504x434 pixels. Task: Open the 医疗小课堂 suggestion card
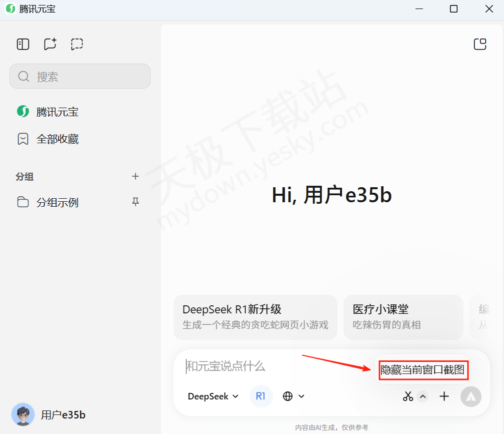tap(403, 317)
